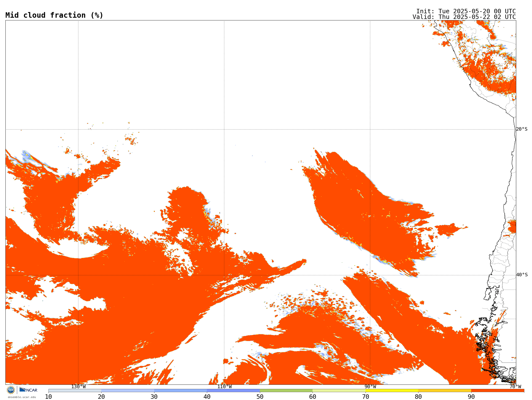This screenshot has height=400, width=532.
Task: Click the 'Init: Tue 2025-05-20 00 UTC' text
Action: click(x=466, y=11)
